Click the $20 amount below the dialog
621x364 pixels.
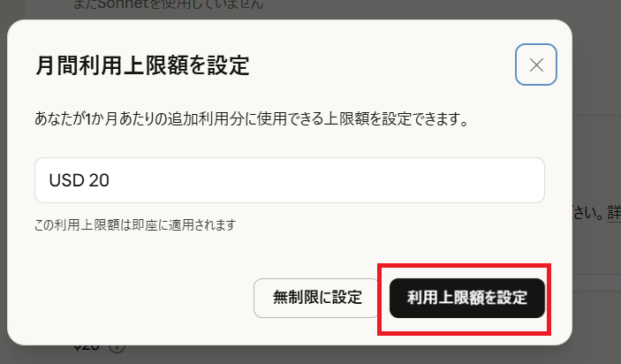[x=87, y=347]
